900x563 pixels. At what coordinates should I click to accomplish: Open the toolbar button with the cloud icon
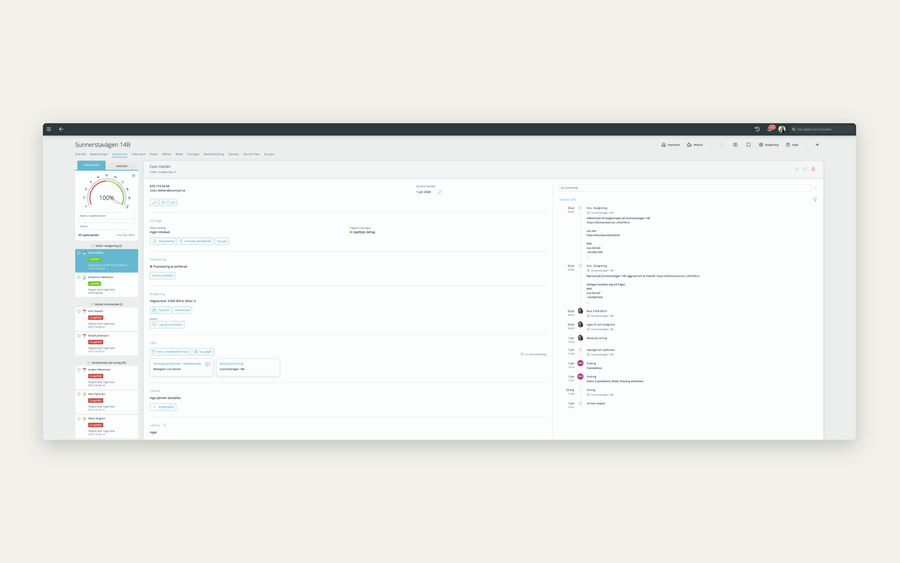[695, 145]
